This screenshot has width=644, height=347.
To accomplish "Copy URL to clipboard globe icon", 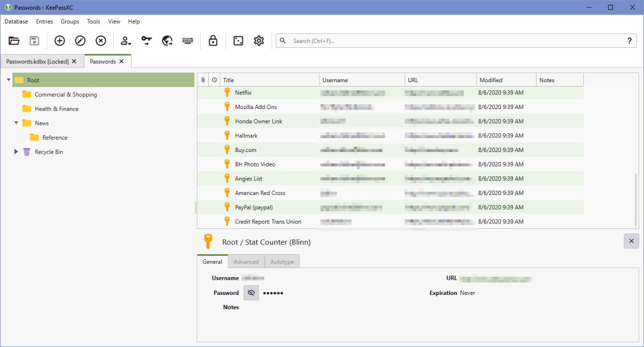I will pos(167,41).
